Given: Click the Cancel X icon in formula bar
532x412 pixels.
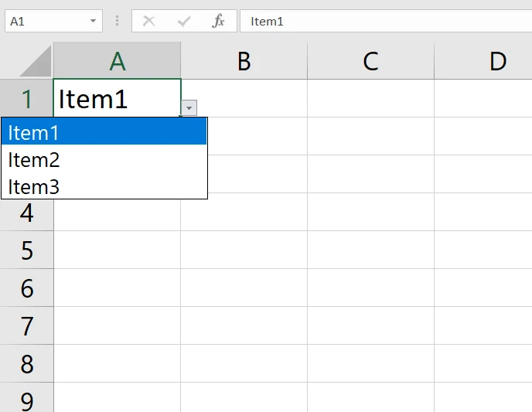Looking at the screenshot, I should click(149, 22).
